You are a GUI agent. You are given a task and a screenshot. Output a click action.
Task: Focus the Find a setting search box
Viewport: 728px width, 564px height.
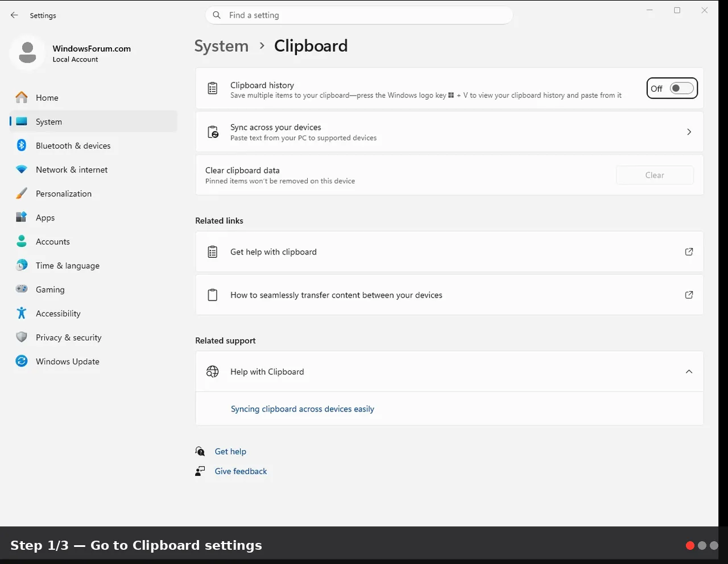pos(359,15)
